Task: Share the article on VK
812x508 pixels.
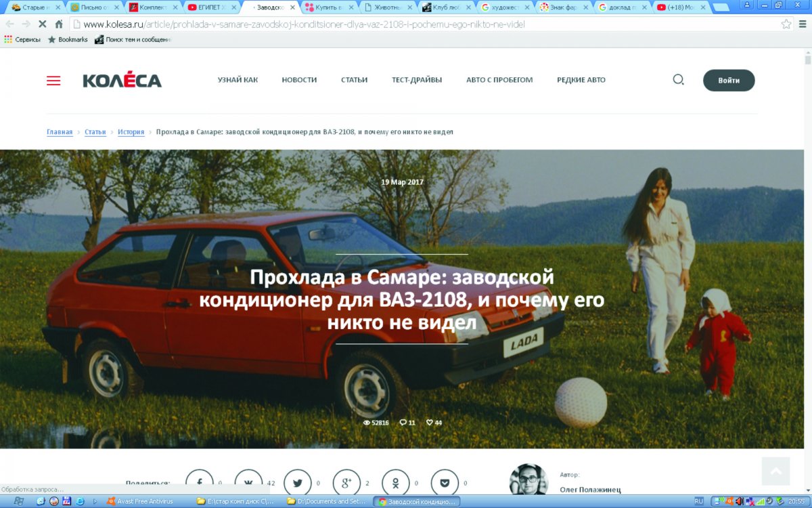Action: (248, 483)
